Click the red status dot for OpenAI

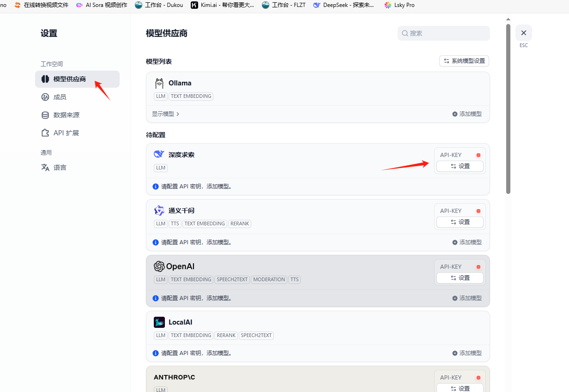[x=478, y=267]
